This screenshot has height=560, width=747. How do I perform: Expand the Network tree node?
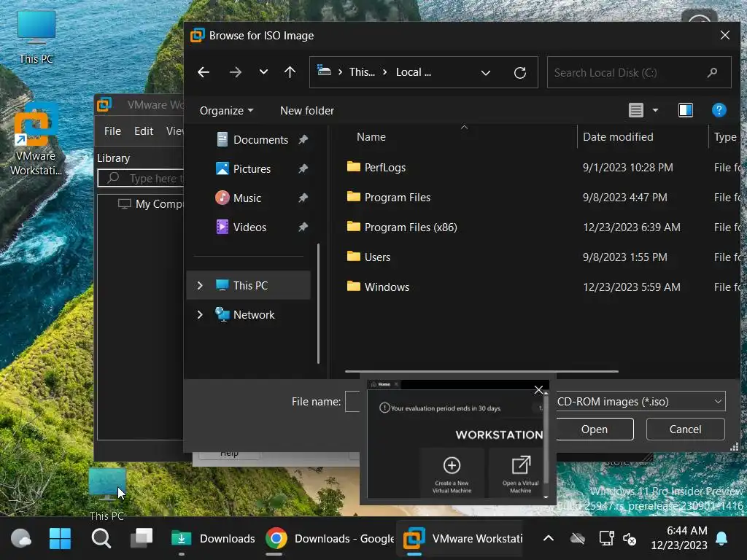tap(200, 315)
